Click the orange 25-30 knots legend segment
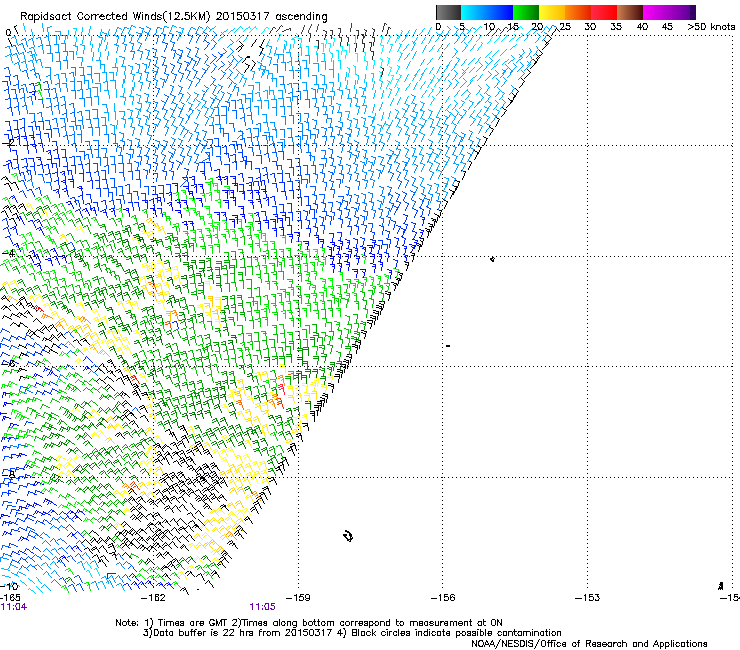The image size is (740, 650). tap(578, 12)
